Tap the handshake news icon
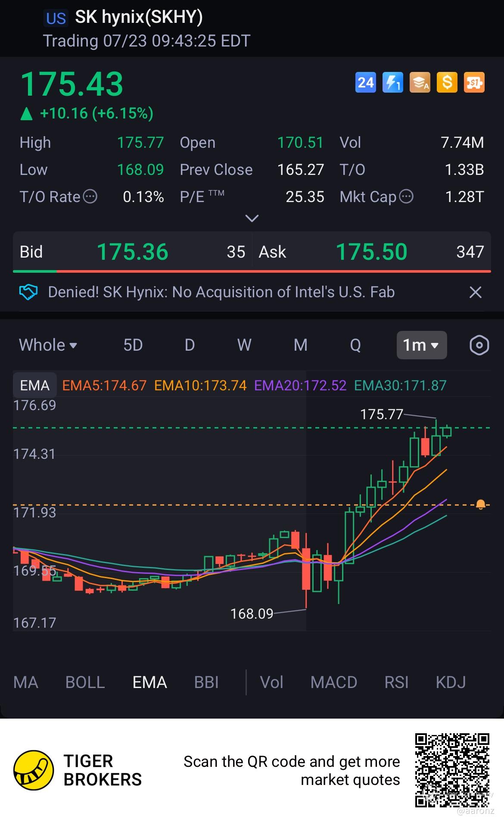504x822 pixels. pyautogui.click(x=28, y=292)
